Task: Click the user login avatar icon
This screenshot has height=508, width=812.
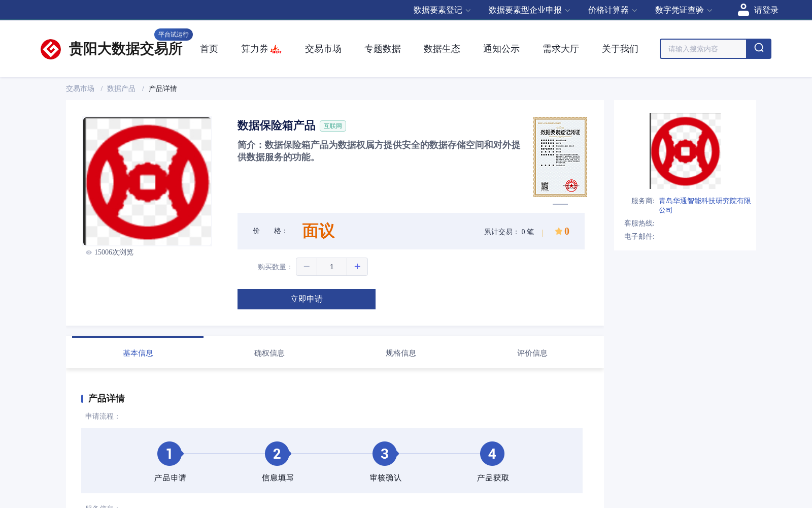Action: (743, 10)
